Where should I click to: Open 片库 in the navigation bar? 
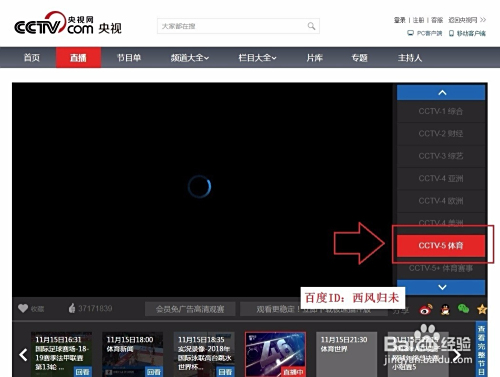315,58
